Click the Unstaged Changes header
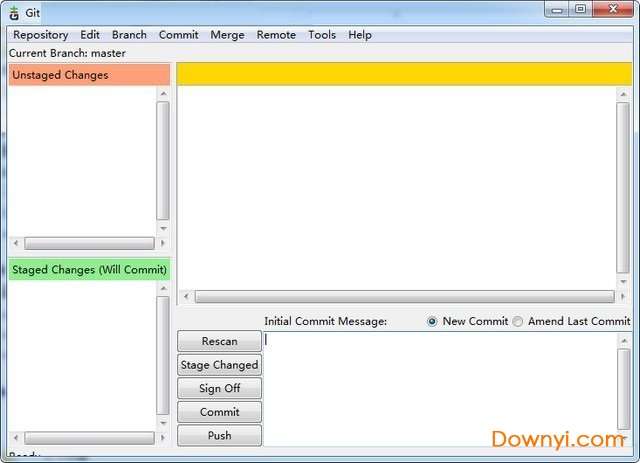The image size is (640, 463). [89, 75]
